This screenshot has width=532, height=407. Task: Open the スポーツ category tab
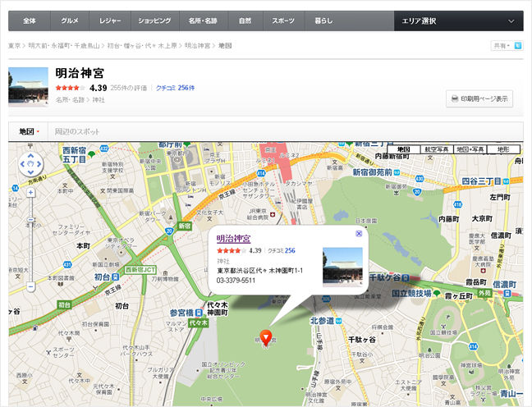(283, 21)
